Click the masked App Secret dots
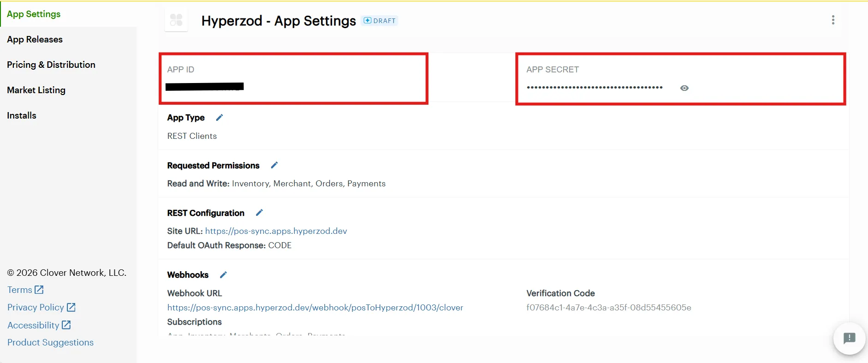 click(x=595, y=87)
